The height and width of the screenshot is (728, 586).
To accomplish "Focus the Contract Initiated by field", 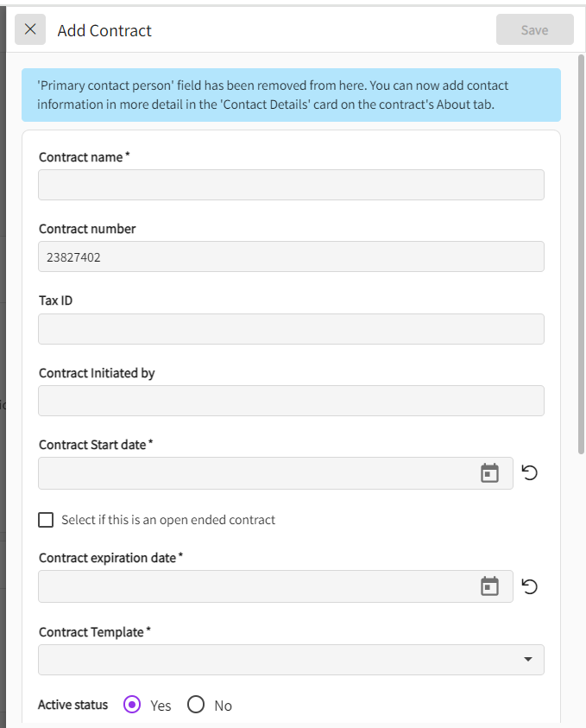I will pos(291,401).
